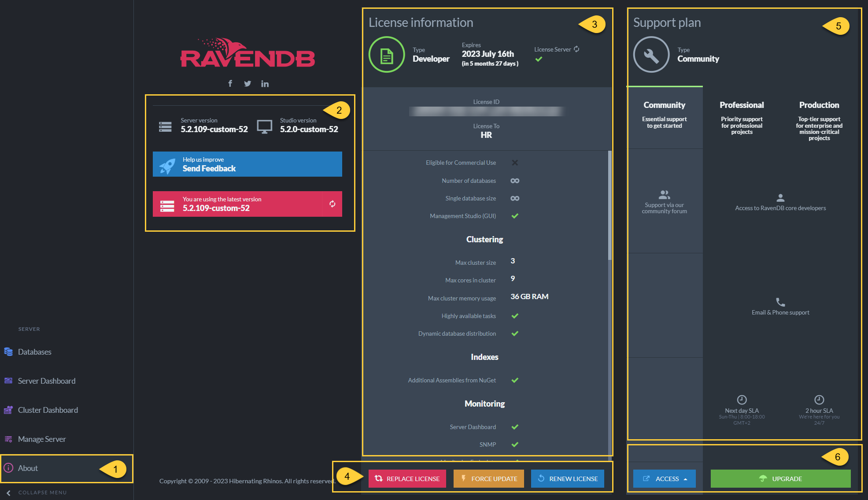Click Replace License button
868x500 pixels.
[x=407, y=478]
